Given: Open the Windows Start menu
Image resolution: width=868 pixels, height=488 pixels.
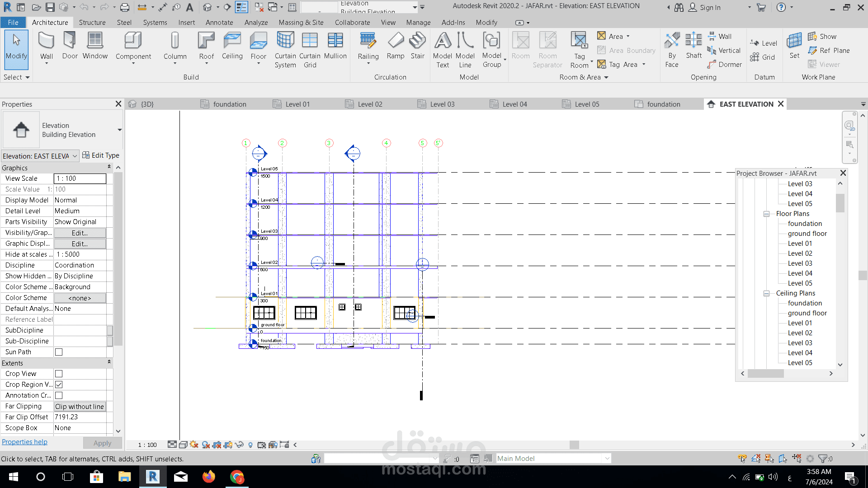Looking at the screenshot, I should [x=14, y=477].
